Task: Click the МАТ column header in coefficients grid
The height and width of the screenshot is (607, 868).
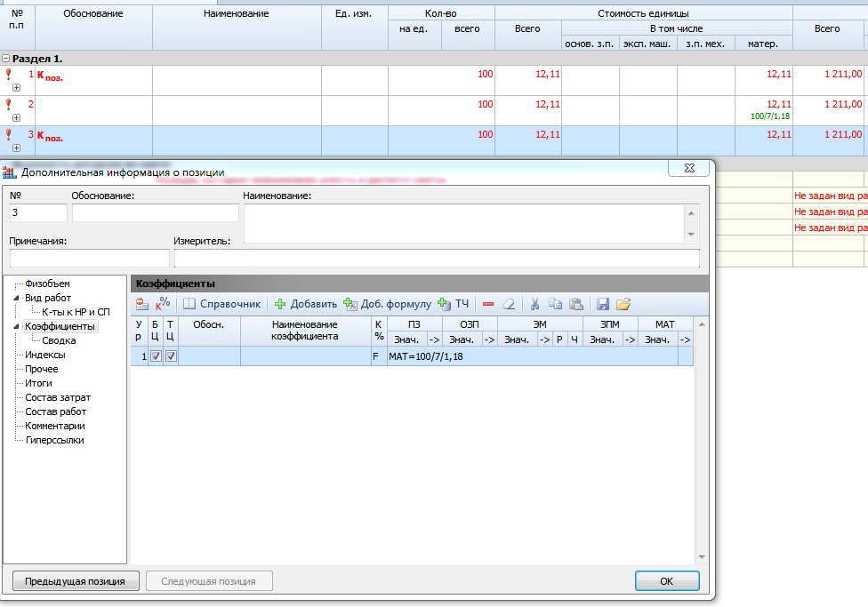Action: [665, 324]
